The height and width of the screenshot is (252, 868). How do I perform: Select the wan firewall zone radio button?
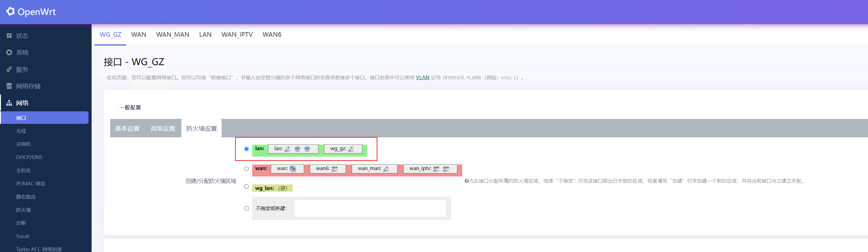tap(247, 169)
